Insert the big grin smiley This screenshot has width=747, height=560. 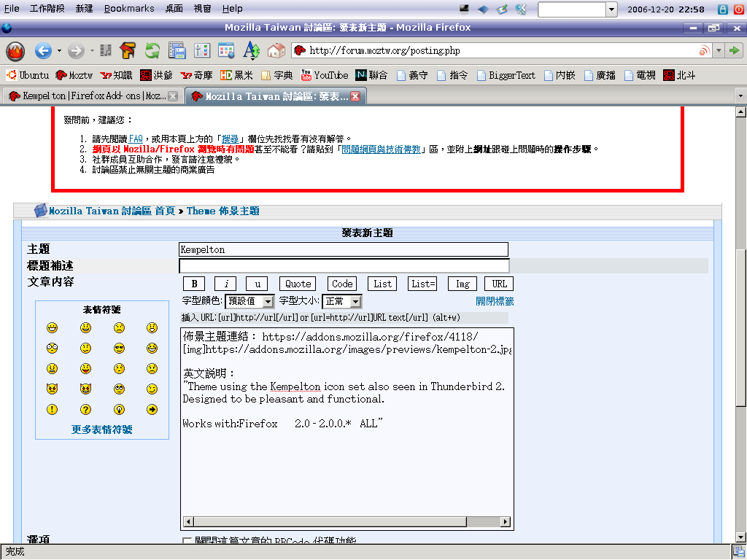pos(52,327)
